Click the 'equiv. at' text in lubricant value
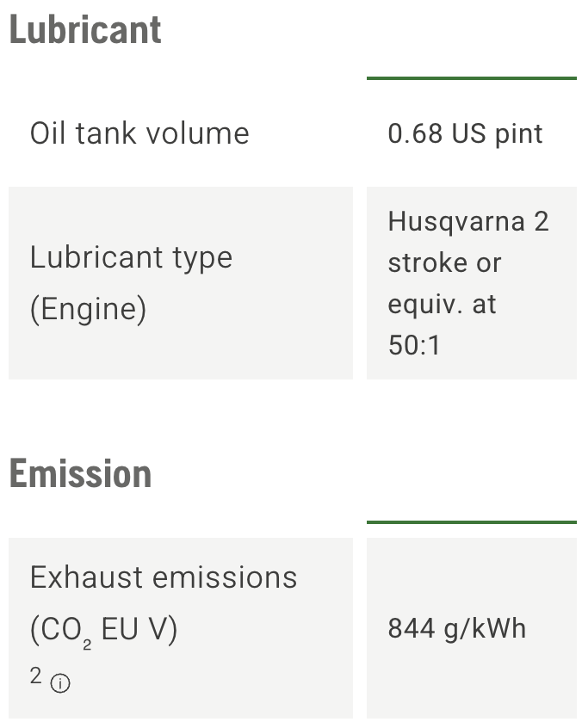Viewport: 582px width, 728px height. point(443,305)
